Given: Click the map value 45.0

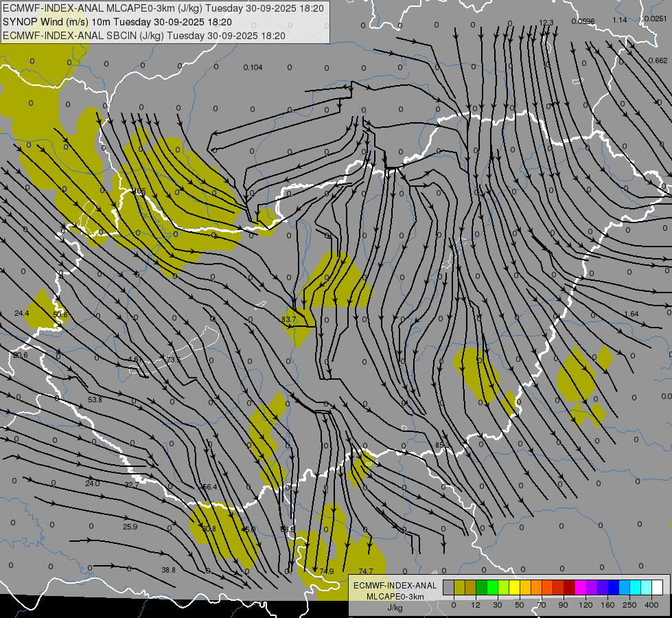Looking at the screenshot, I should pos(248,529).
